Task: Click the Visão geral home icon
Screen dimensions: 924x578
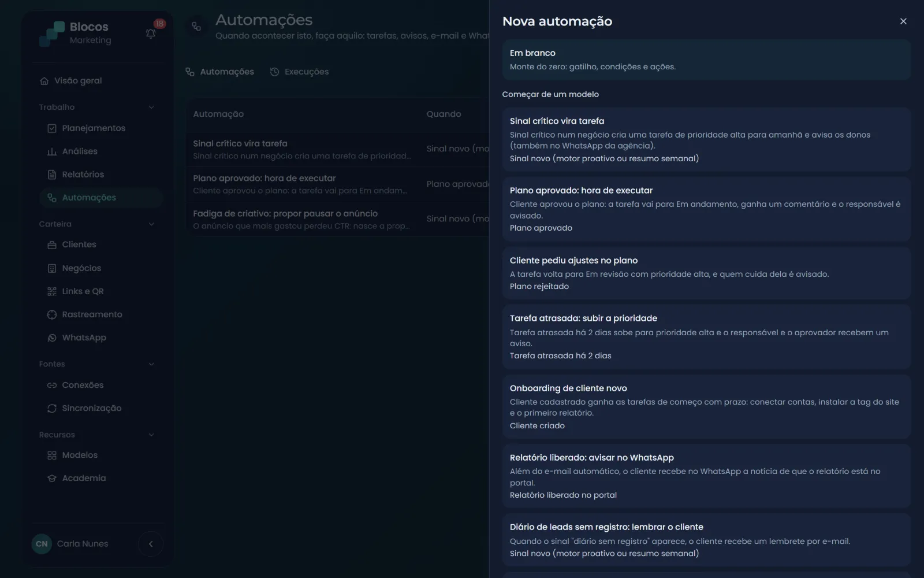Action: pyautogui.click(x=44, y=81)
